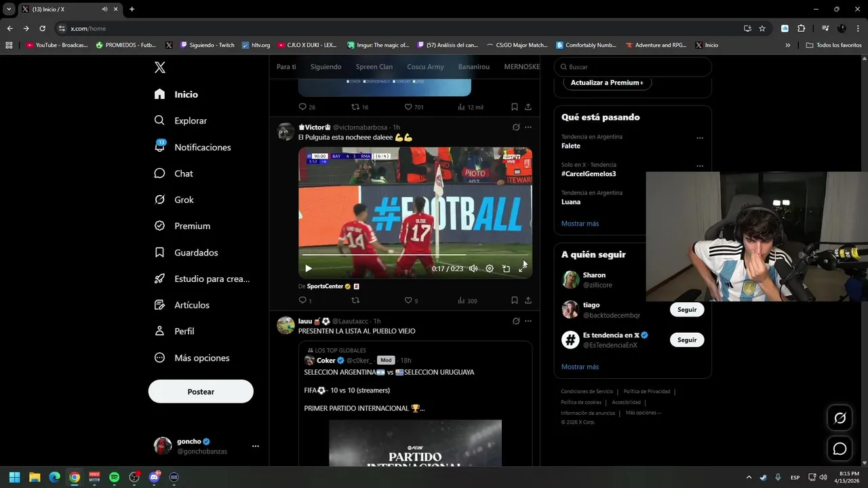Viewport: 868px width, 488px height.
Task: Click the Postear button
Action: [x=201, y=392]
